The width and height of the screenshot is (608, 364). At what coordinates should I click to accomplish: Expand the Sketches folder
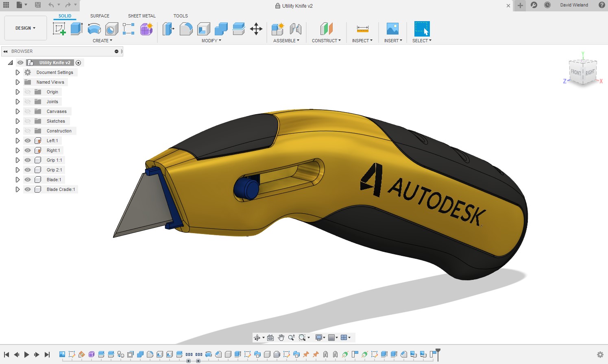pos(17,121)
